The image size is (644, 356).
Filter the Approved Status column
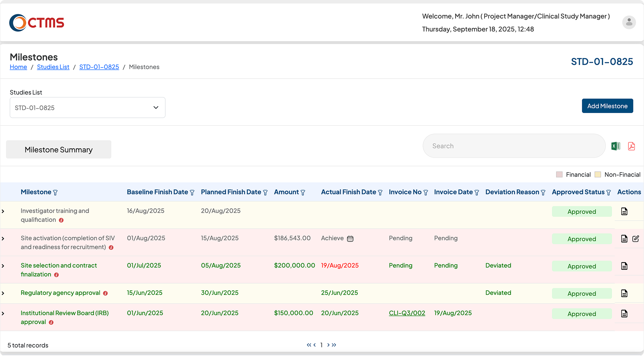(x=609, y=193)
